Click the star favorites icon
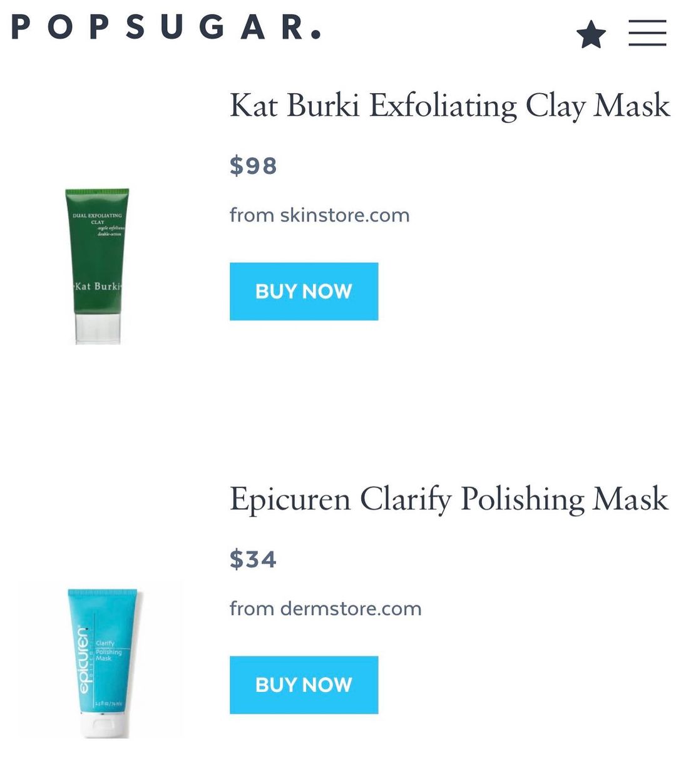Screen dimensions: 676x784 (591, 34)
